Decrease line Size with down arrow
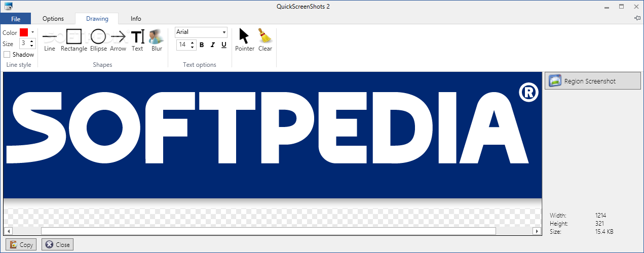Viewport: 644px width, 253px height. (32, 46)
